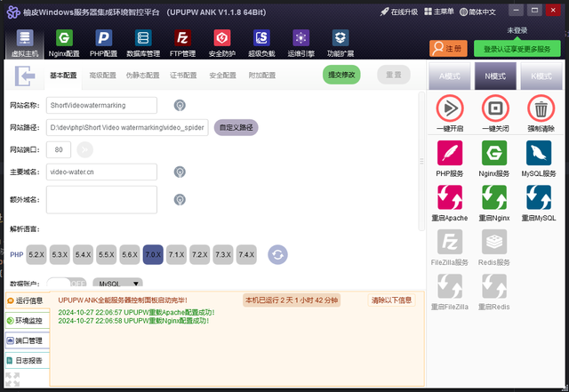The image size is (569, 392).
Task: Switch to the 伪静态配置 tab
Action: [143, 76]
